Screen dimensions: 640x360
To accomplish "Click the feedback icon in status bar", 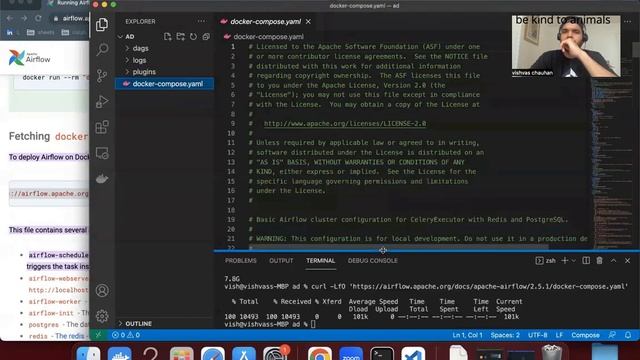I will click(x=612, y=335).
